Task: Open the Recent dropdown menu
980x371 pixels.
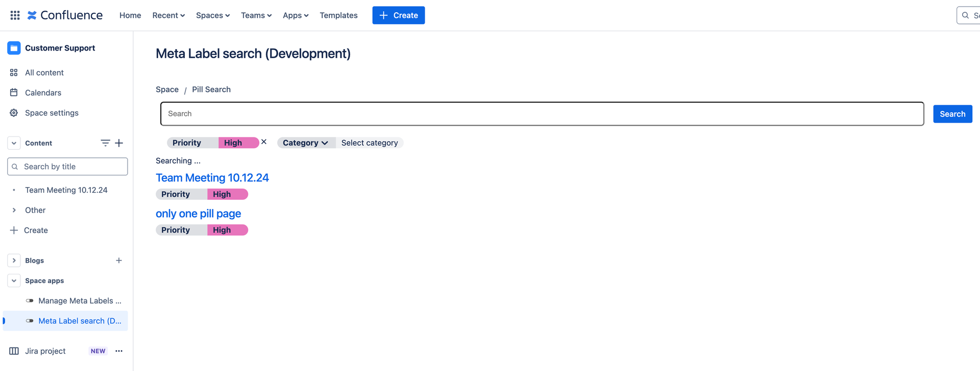Action: pos(168,15)
